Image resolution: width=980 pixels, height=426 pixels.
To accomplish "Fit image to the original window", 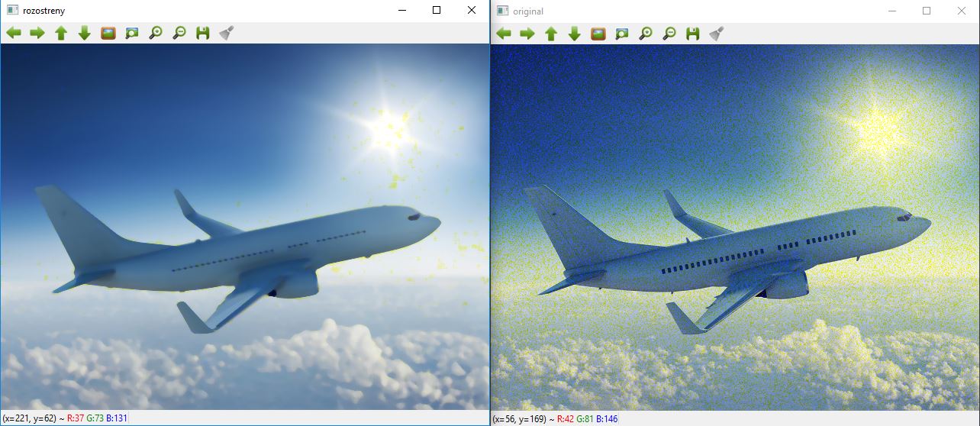I will click(622, 33).
